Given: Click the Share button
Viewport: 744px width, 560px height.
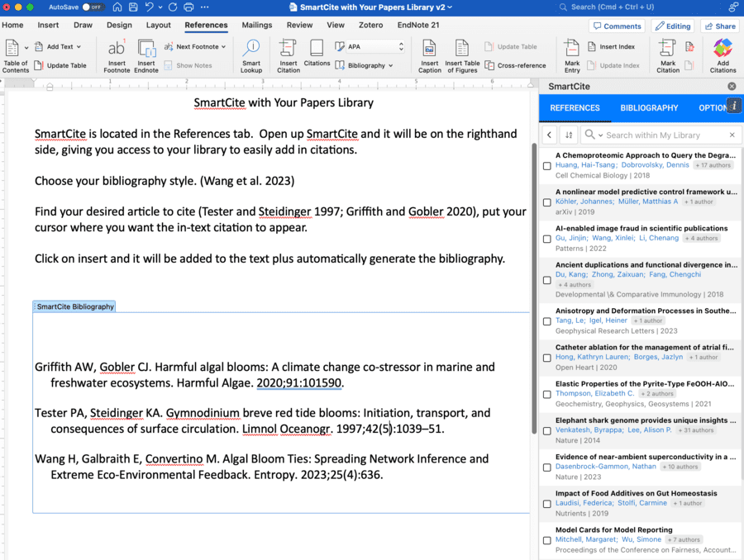Looking at the screenshot, I should point(720,26).
